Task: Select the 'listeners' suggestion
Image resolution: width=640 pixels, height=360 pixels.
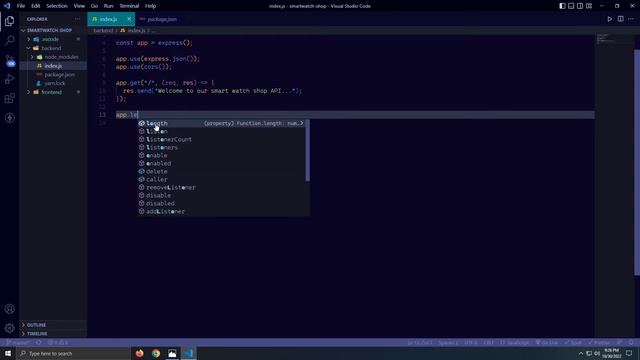Action: pyautogui.click(x=222, y=147)
